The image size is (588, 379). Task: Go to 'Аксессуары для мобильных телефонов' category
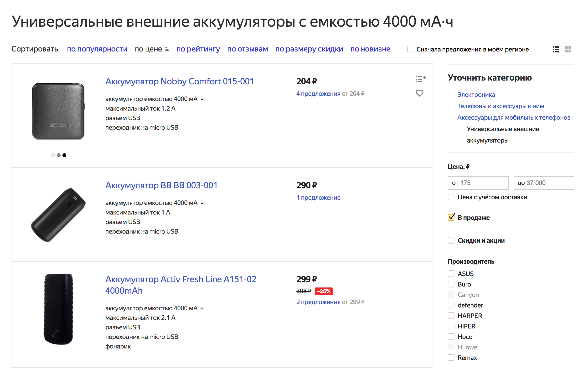point(513,117)
